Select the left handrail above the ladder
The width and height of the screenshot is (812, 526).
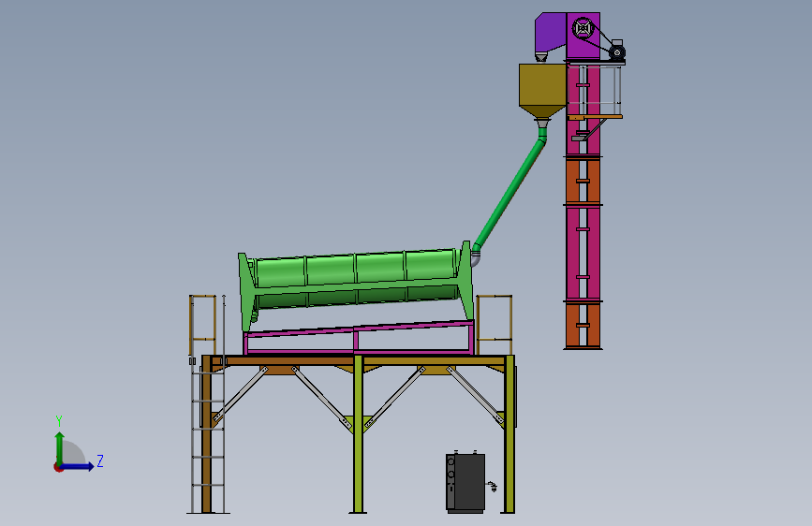click(x=202, y=325)
